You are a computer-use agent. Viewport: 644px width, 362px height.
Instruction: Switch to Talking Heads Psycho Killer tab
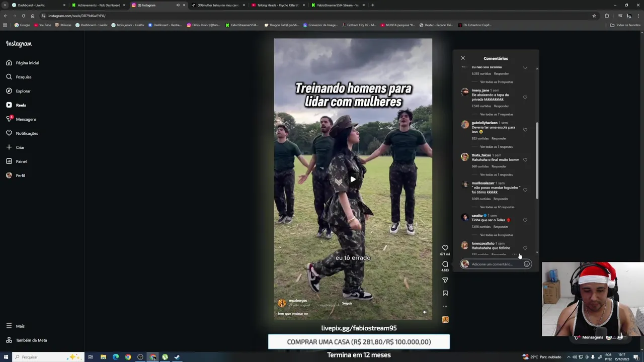pyautogui.click(x=278, y=5)
